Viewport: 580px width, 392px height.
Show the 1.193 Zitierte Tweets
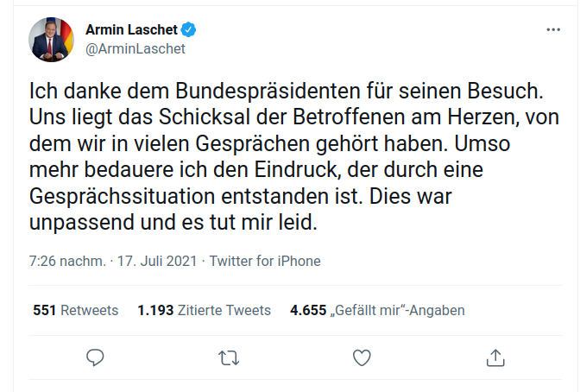point(204,310)
